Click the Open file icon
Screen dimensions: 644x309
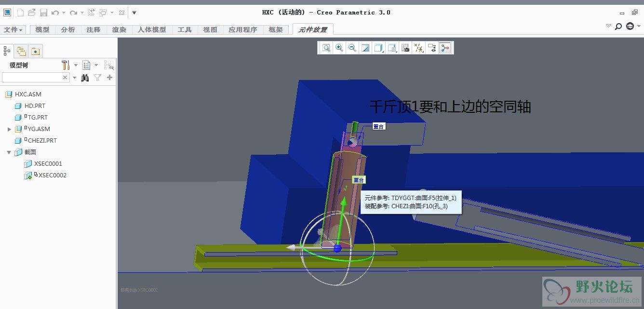[x=32, y=13]
